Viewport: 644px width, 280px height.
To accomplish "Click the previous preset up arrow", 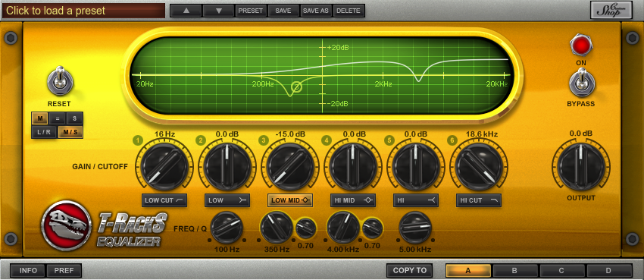I will (186, 11).
